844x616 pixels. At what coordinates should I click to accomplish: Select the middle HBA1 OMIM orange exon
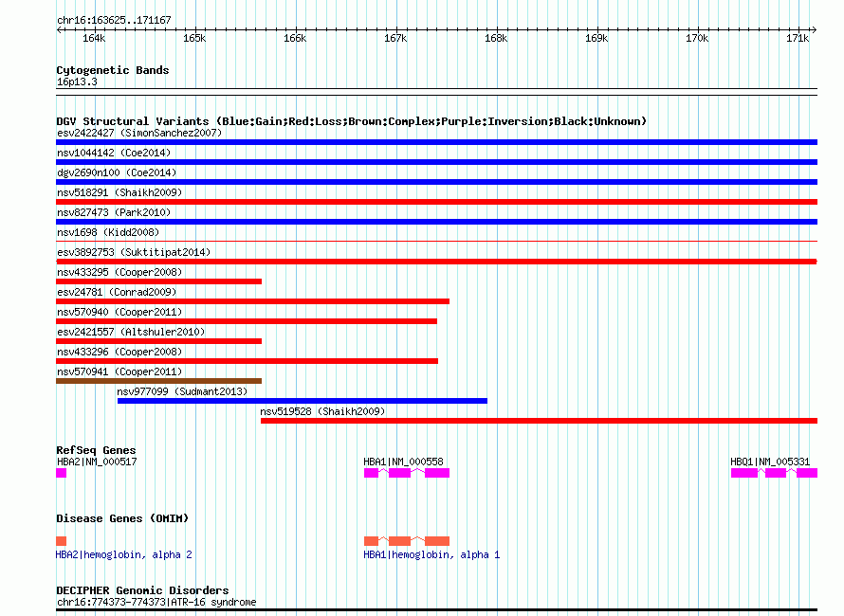coord(399,541)
